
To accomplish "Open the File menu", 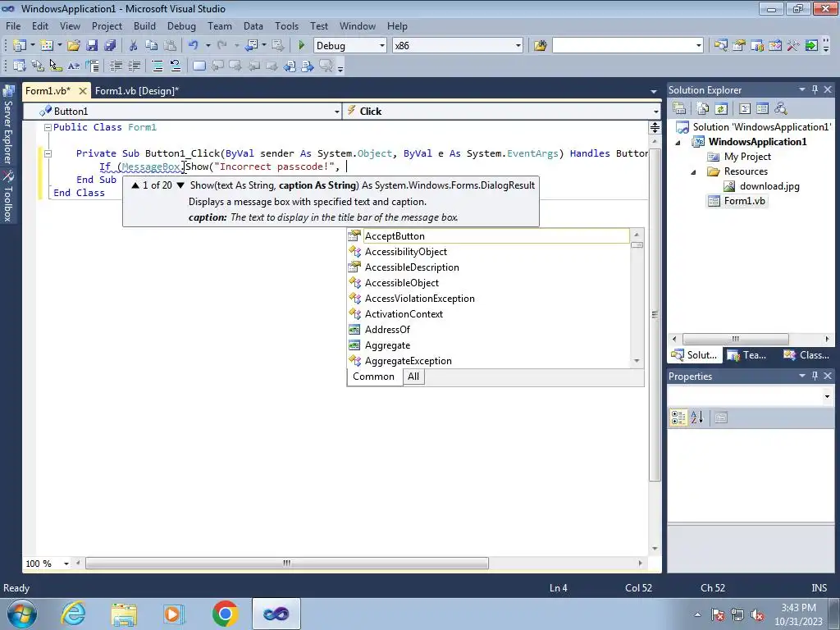I will point(13,25).
